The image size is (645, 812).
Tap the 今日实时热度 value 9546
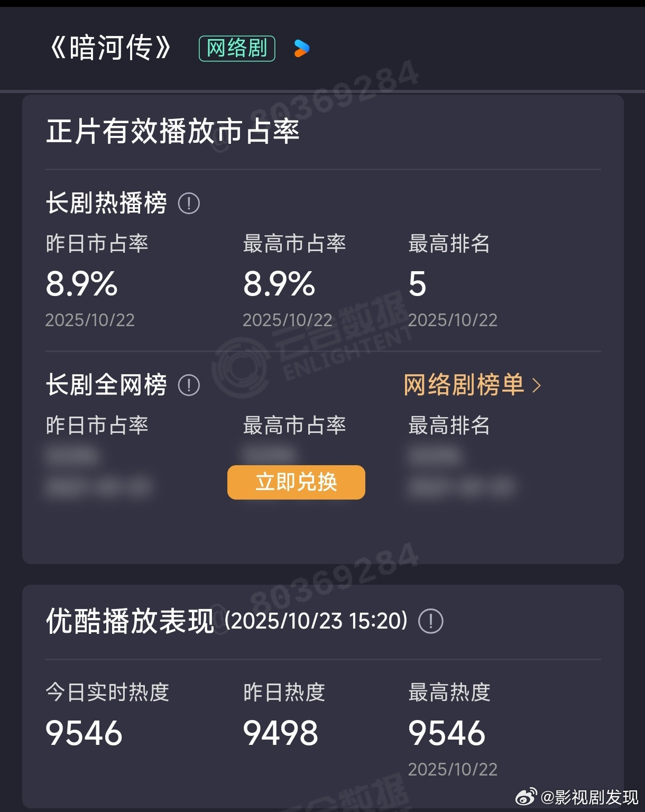tap(84, 733)
